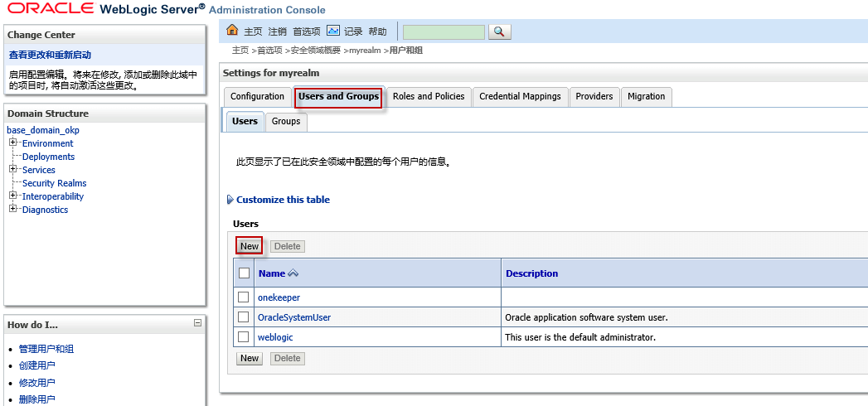Image resolution: width=868 pixels, height=406 pixels.
Task: Click Delete button below users table
Action: [288, 358]
